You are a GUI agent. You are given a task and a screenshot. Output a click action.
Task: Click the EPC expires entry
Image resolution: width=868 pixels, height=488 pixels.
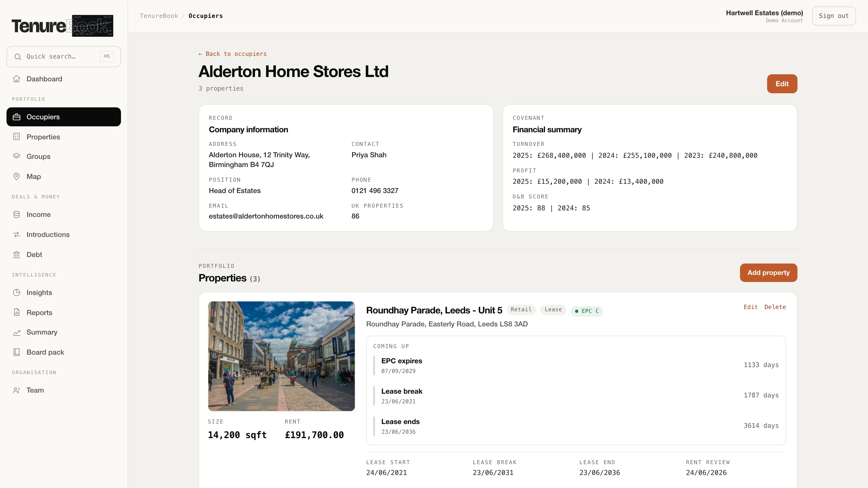tap(576, 365)
